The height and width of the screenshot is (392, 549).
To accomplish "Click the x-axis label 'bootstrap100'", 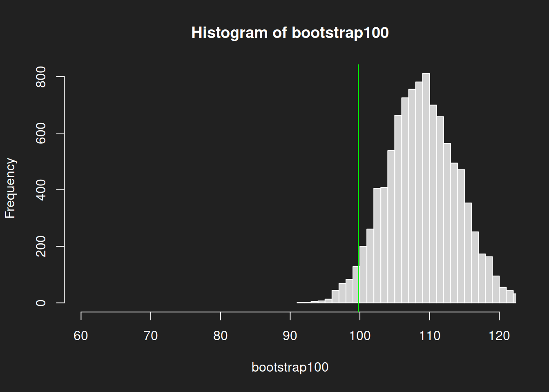I will (x=290, y=367).
